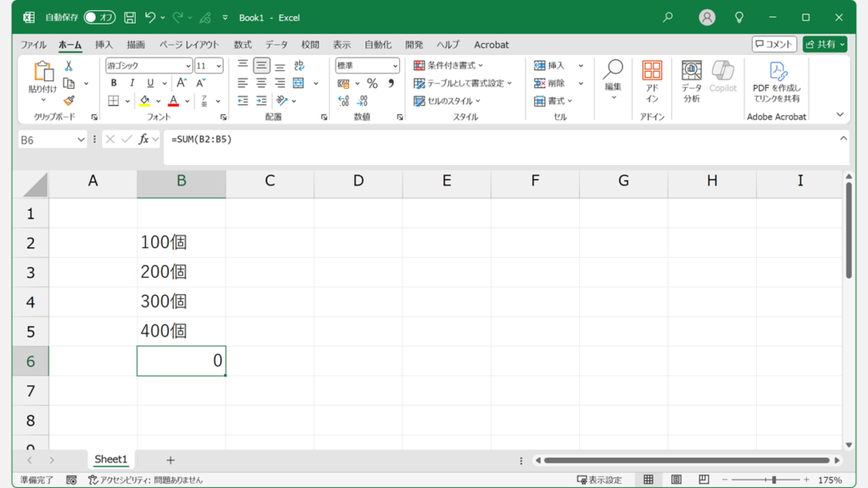Expand the Name Box dropdown
Viewport: 868px width, 488px height.
click(81, 140)
